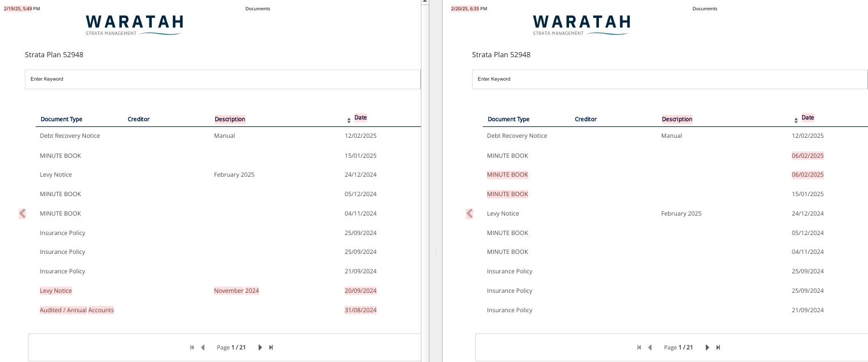
Task: Click 'February 2025' description in 2/19/25 document
Action: click(x=234, y=174)
